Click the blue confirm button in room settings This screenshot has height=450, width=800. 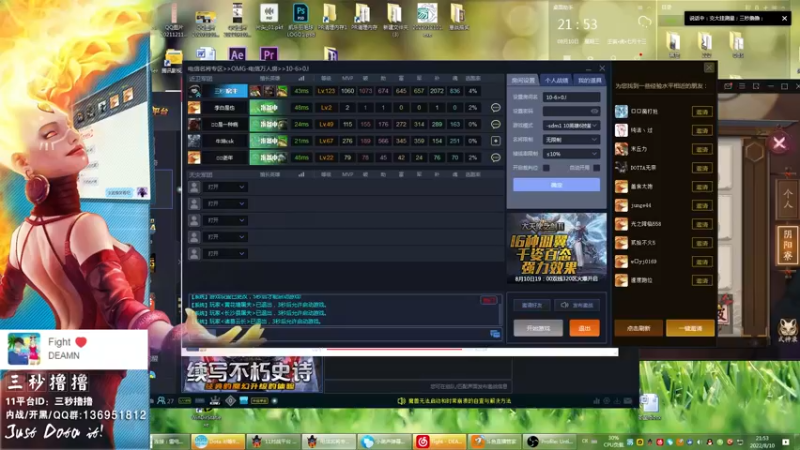click(556, 185)
